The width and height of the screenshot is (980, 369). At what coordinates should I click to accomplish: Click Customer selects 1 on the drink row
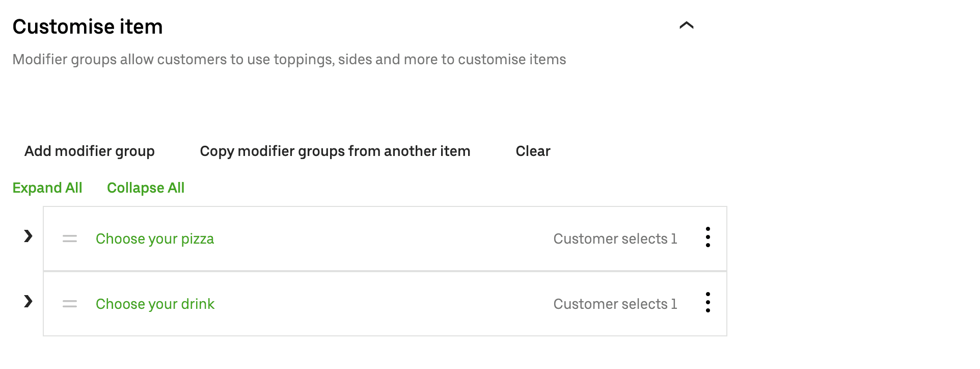point(615,303)
